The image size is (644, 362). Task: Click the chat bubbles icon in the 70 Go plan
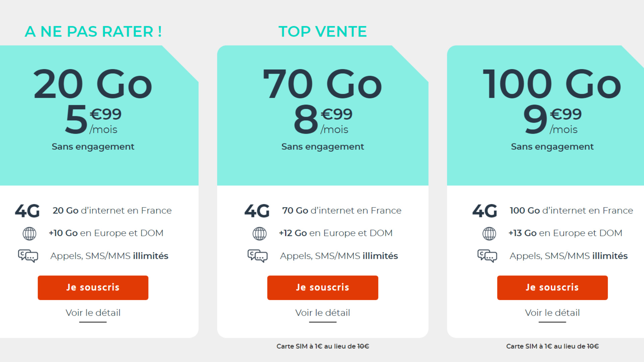click(x=257, y=256)
